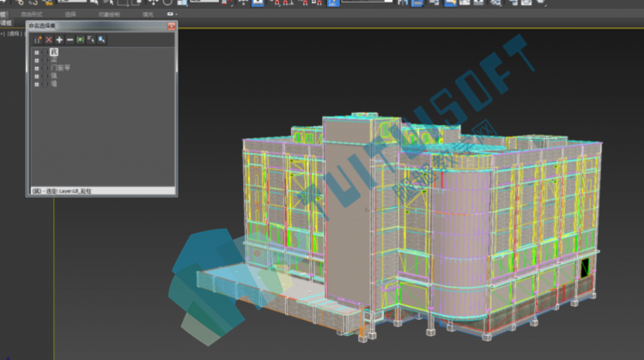Click the plus add selected objects icon
644x360 pixels.
pyautogui.click(x=59, y=40)
